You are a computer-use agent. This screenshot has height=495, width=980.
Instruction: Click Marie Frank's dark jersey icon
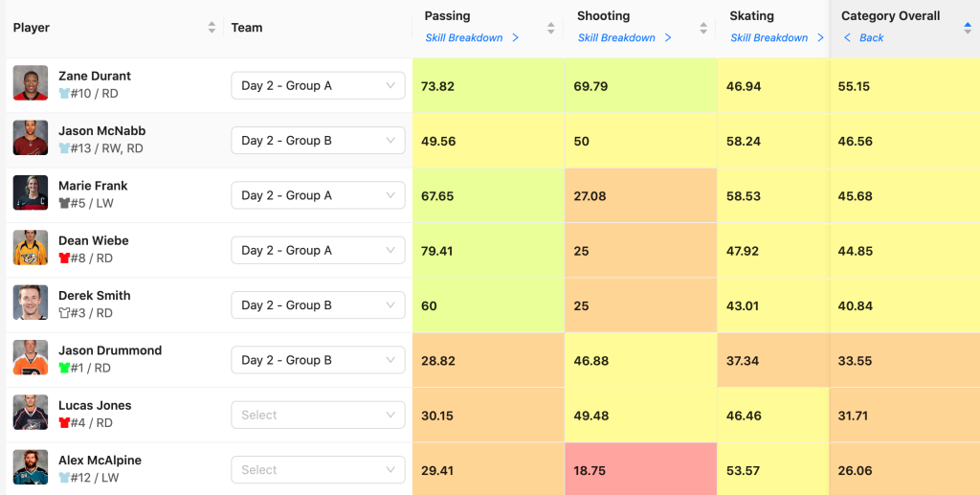click(x=64, y=204)
